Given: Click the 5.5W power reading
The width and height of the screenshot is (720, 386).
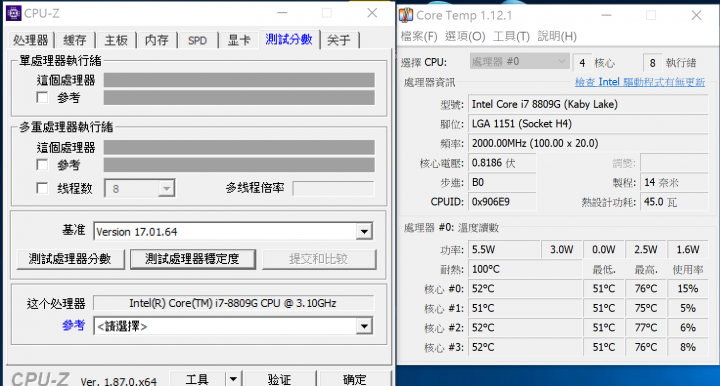Looking at the screenshot, I should click(x=484, y=250).
